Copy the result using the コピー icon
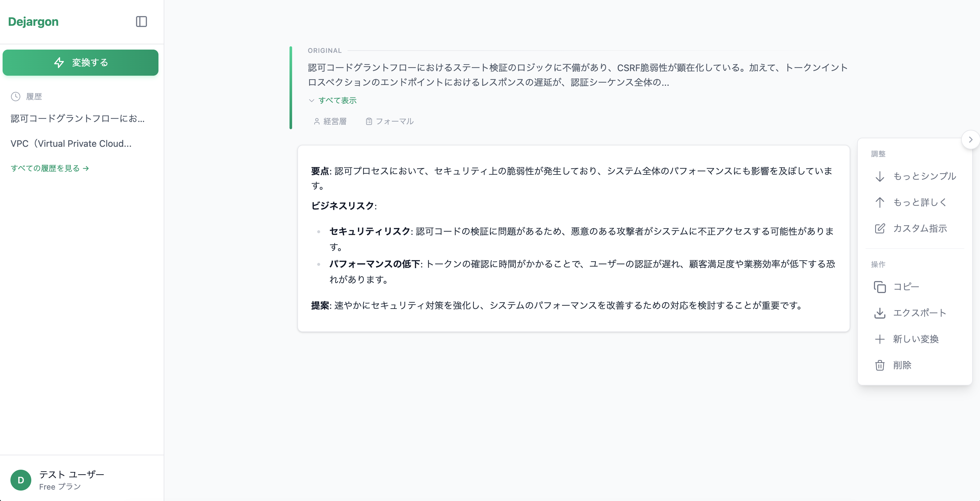The image size is (980, 501). point(880,287)
